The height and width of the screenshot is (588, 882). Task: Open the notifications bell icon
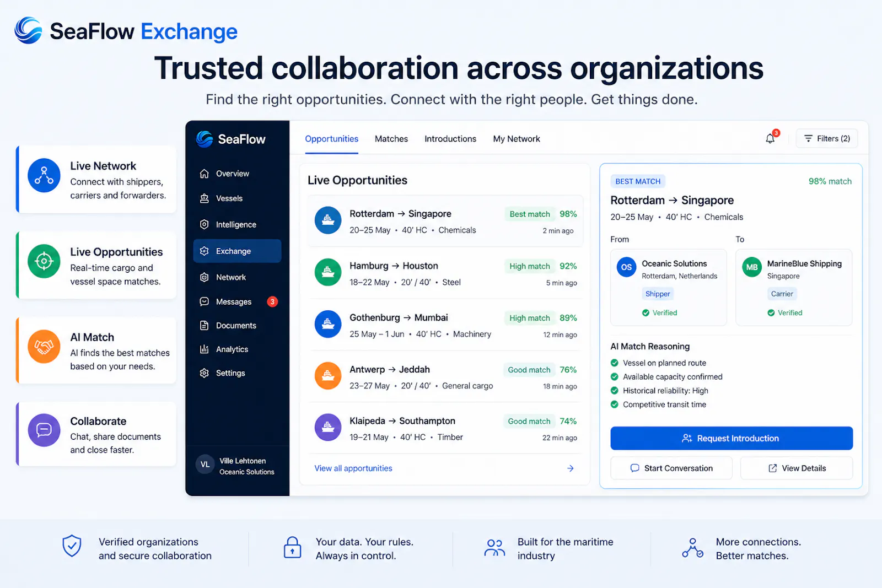pos(770,138)
